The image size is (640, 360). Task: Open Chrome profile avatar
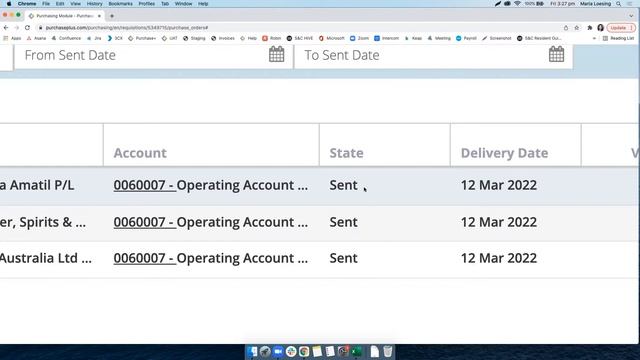(x=600, y=28)
